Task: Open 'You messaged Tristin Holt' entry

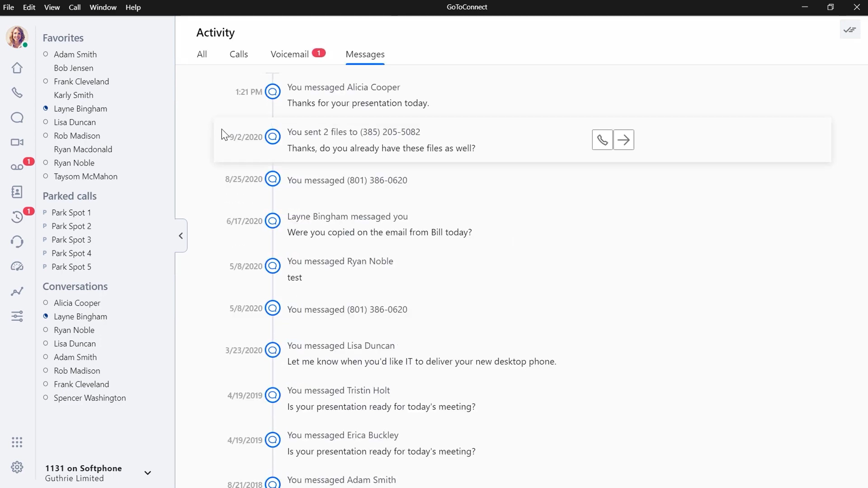Action: coord(338,390)
